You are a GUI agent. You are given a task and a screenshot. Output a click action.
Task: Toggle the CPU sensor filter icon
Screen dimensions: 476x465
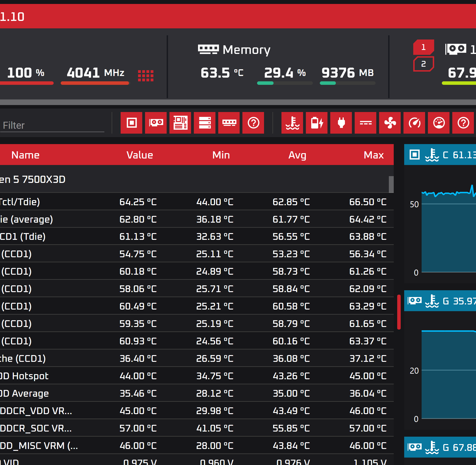pyautogui.click(x=131, y=123)
